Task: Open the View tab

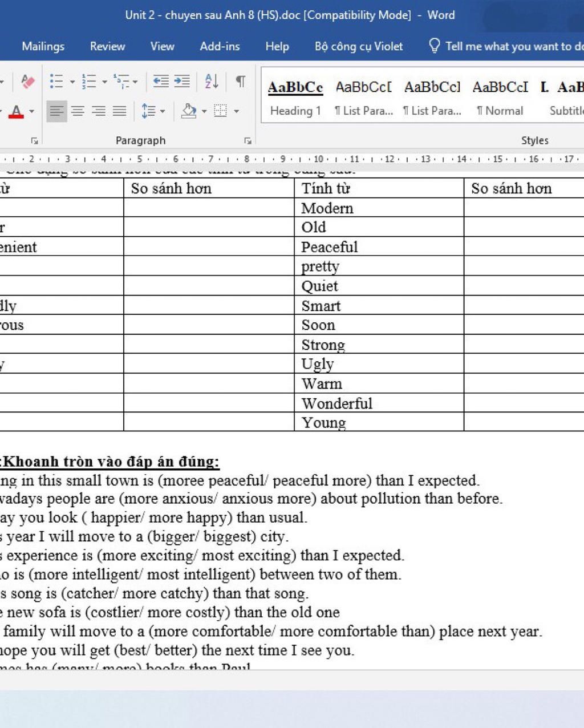Action: pyautogui.click(x=162, y=46)
